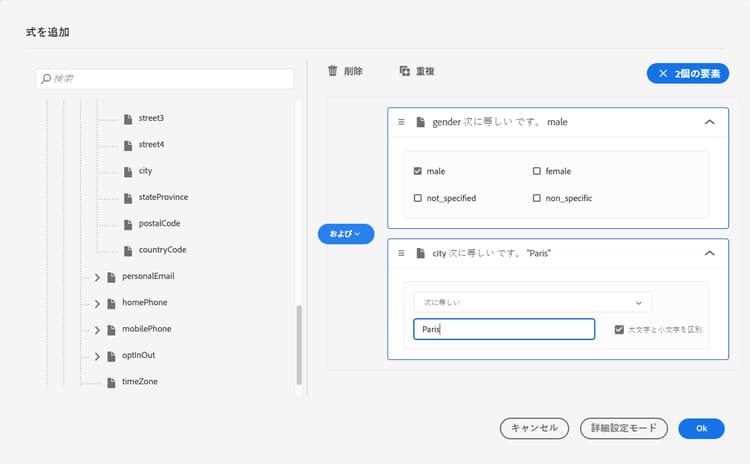Image resolution: width=750 pixels, height=464 pixels.
Task: Click the search input field
Action: (x=165, y=78)
